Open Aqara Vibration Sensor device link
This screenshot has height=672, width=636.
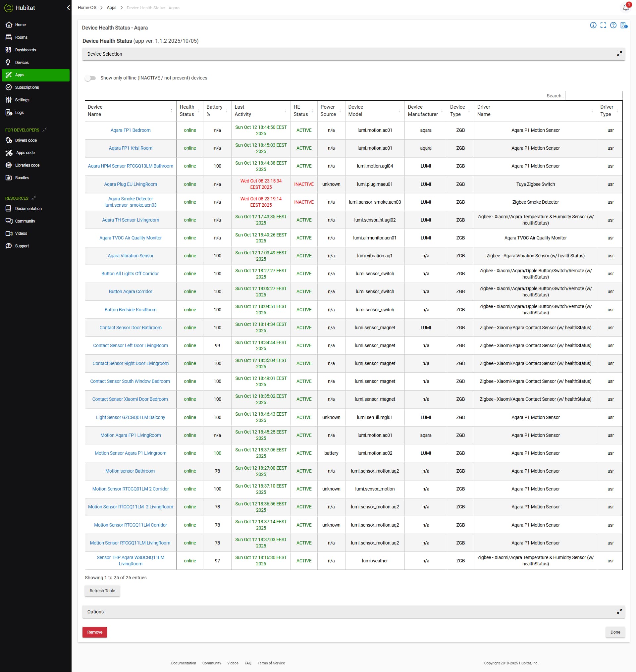pos(131,255)
